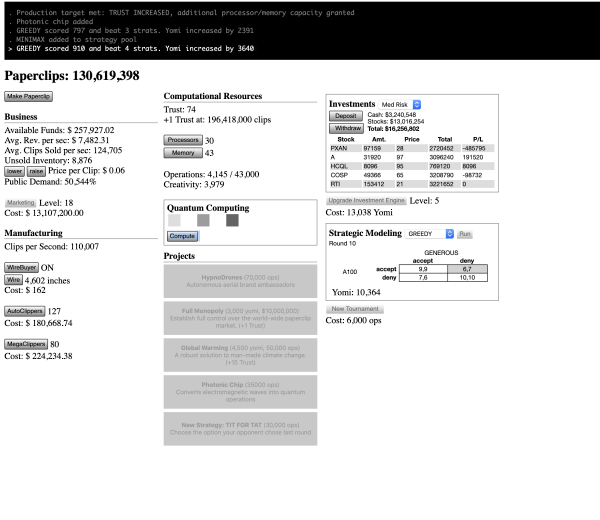Start a New Tournament
The width and height of the screenshot is (600, 520).
[354, 309]
